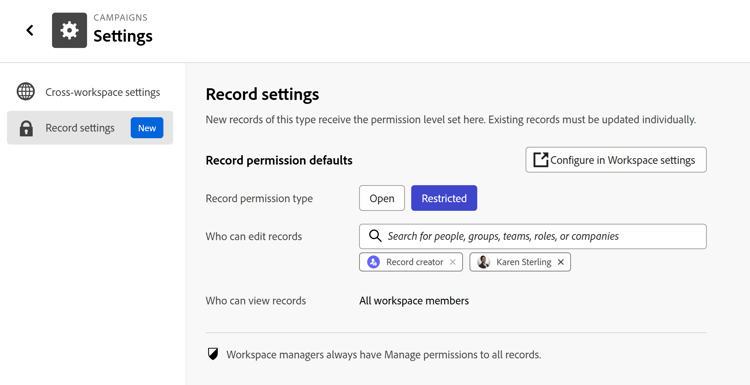The width and height of the screenshot is (750, 385).
Task: Click the Karen Sterling chip name
Action: point(524,262)
